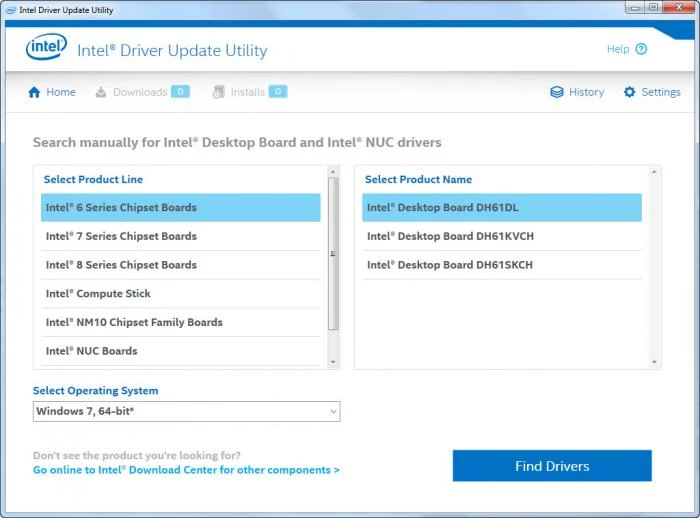Click the Downloads count badge

pos(180,92)
